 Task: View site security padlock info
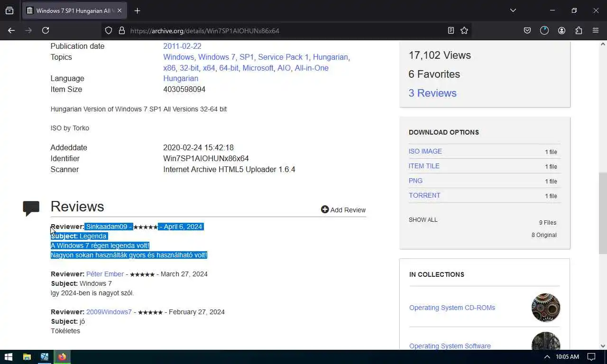pyautogui.click(x=121, y=30)
